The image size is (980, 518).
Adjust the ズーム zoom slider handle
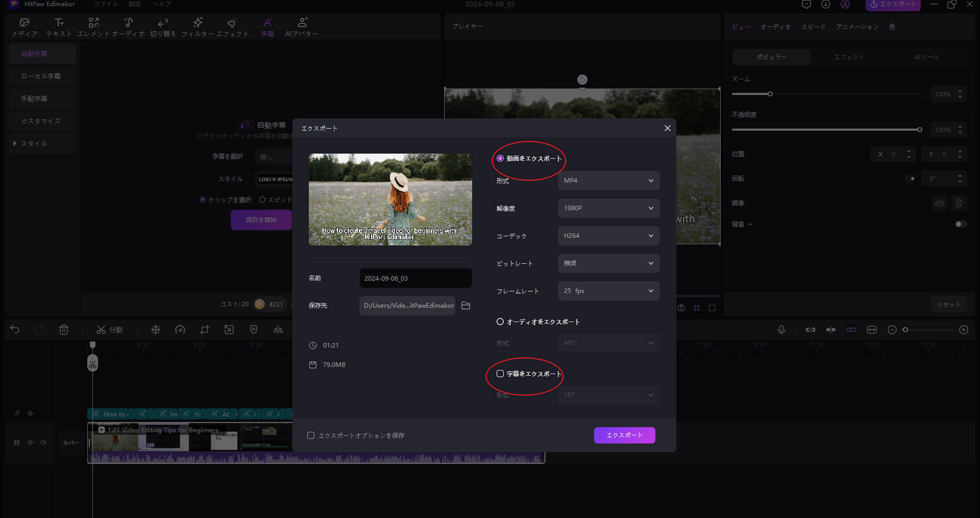[770, 94]
